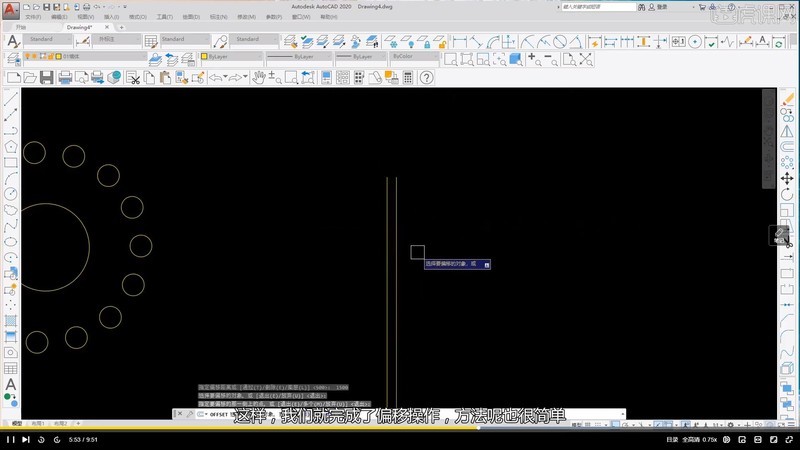Pause the video playback

[x=10, y=439]
